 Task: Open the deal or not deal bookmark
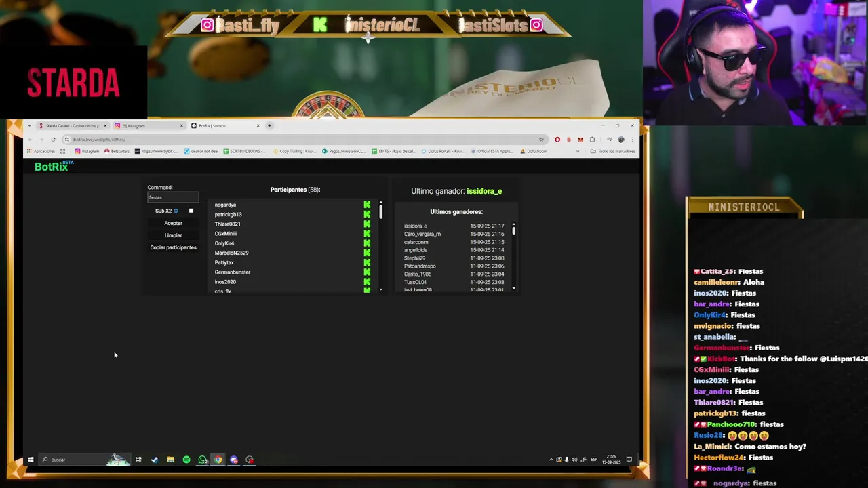(201, 151)
